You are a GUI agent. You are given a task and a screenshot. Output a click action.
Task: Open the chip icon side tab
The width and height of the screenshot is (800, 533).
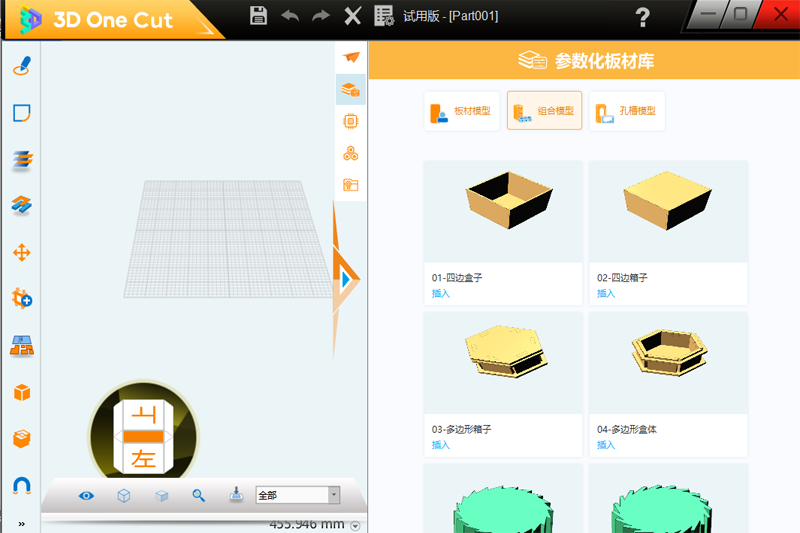(351, 121)
